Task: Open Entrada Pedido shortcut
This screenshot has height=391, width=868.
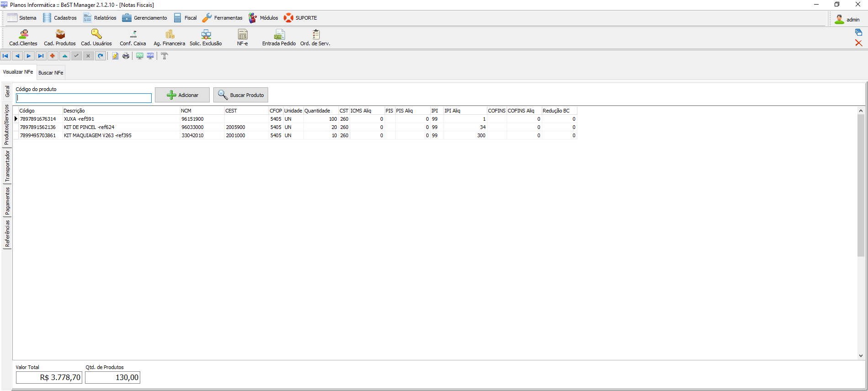Action: click(x=279, y=37)
